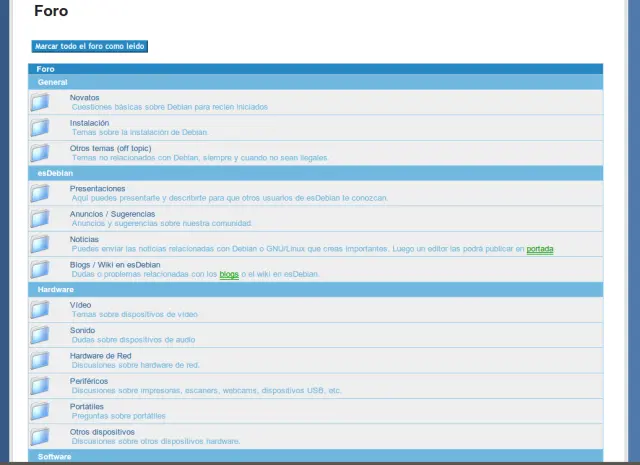Open 'Otros temas (off topic)' forum
Screen dimensions: 640x465
click(110, 148)
